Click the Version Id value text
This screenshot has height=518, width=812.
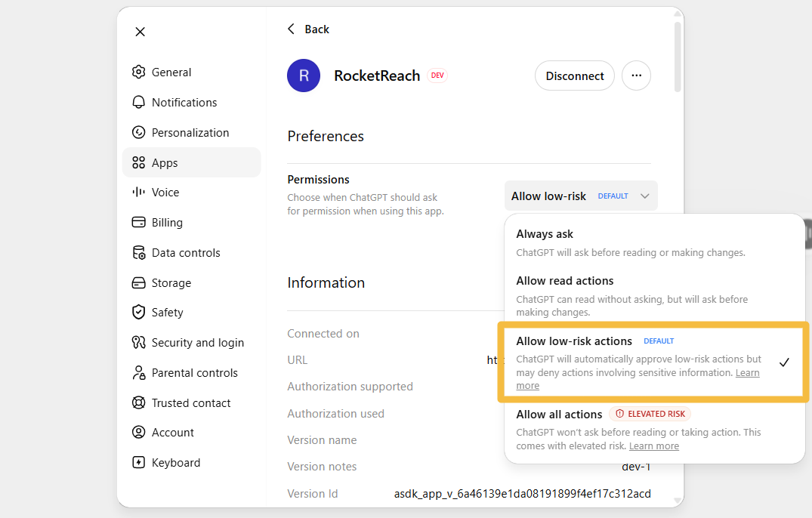click(x=522, y=494)
